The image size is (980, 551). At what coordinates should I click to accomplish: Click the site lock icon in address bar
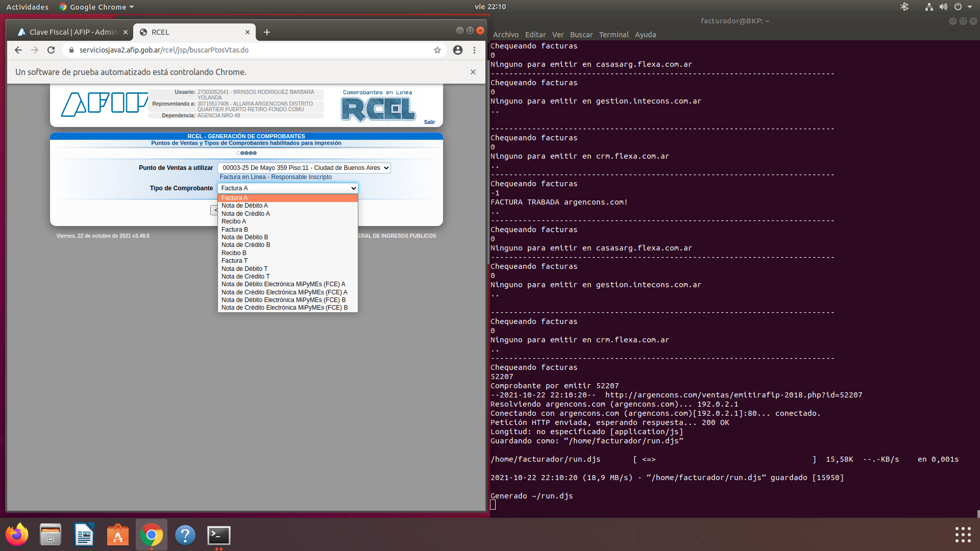(71, 50)
